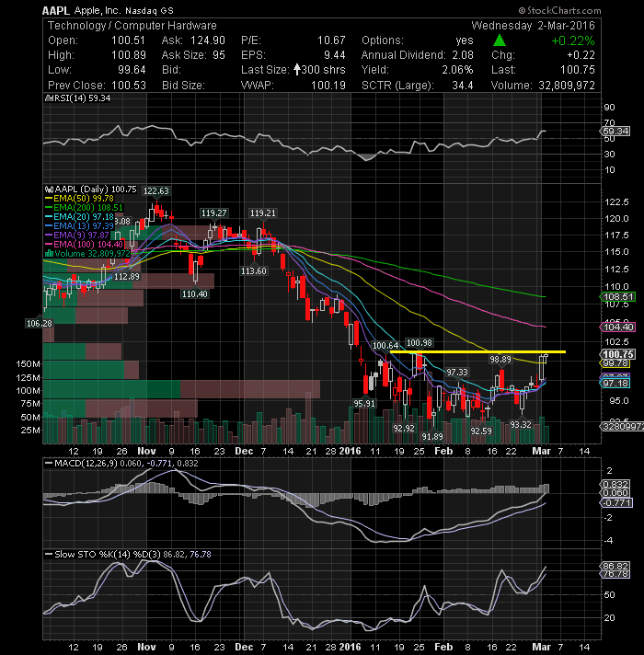Viewport: 644px width, 655px height.
Task: Click the SCTR (Large) 34.4 value
Action: click(x=463, y=86)
